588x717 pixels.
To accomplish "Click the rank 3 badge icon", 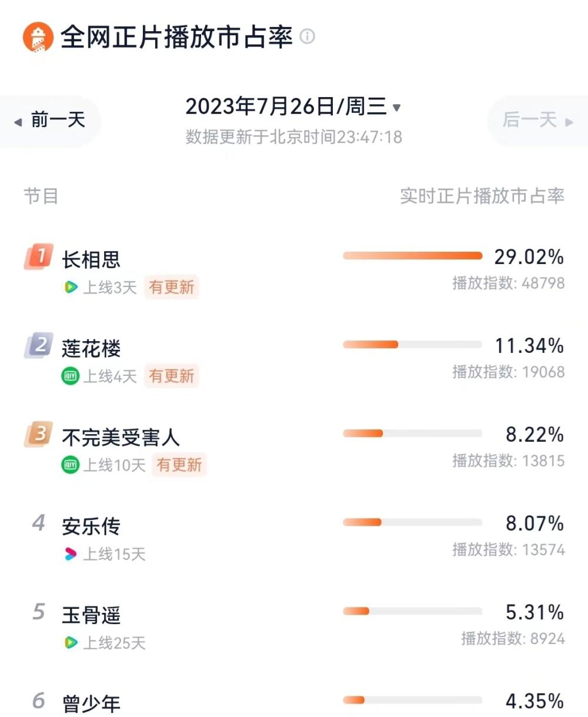I will 39,434.
